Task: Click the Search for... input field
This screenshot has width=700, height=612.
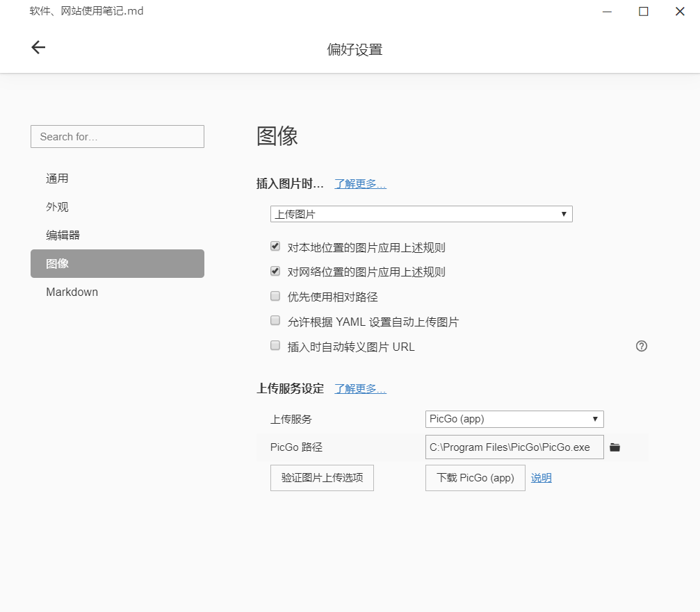Action: 117,136
